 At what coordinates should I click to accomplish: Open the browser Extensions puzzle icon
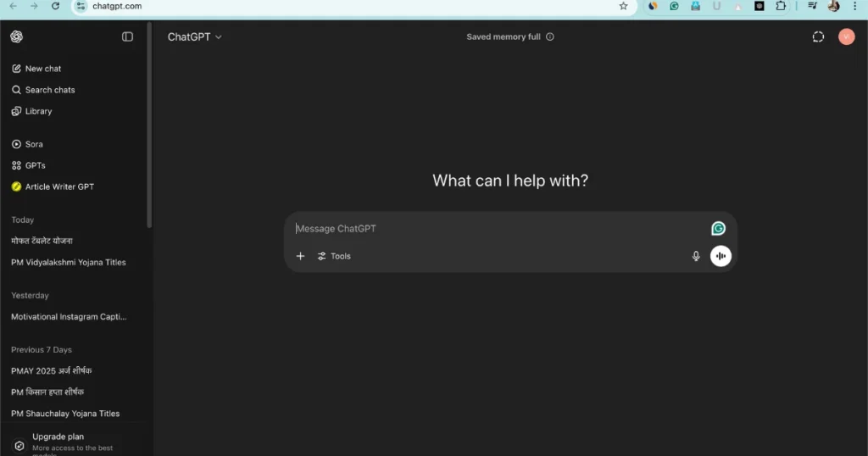click(x=781, y=6)
